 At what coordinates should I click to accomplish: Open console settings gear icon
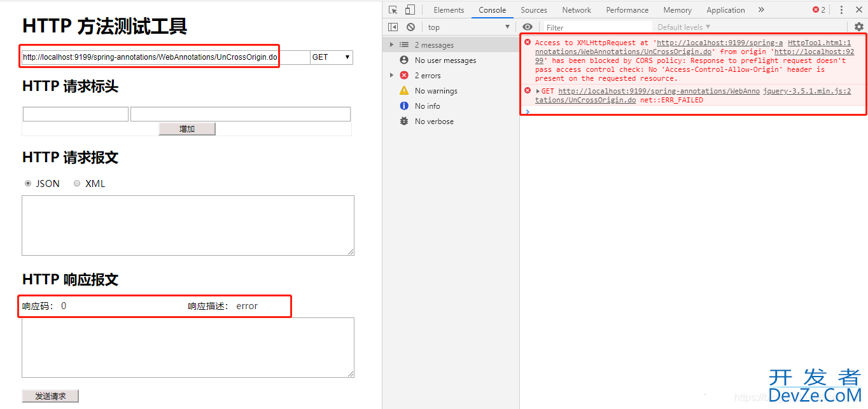pyautogui.click(x=859, y=27)
